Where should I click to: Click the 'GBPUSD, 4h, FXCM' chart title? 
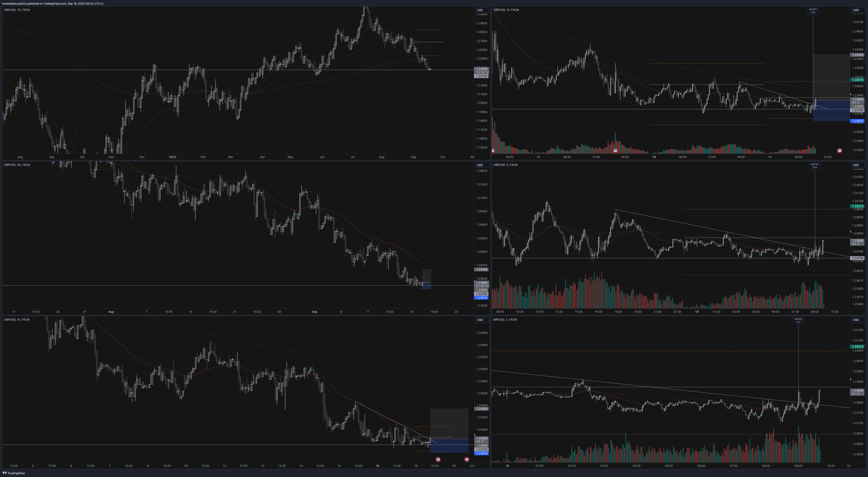coord(17,165)
